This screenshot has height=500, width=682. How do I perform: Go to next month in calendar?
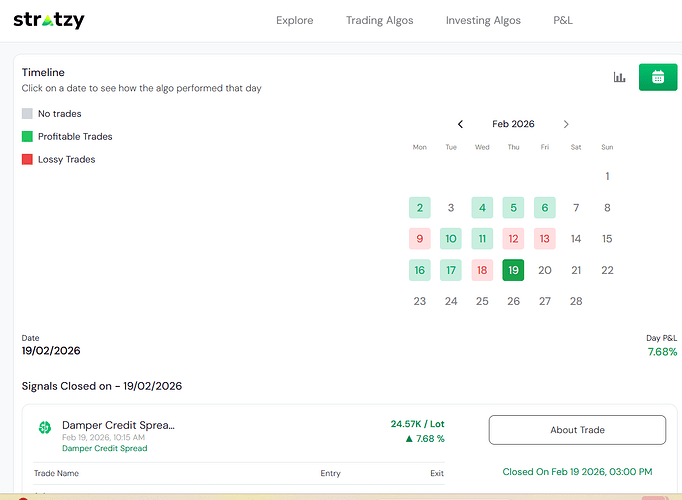pos(566,124)
